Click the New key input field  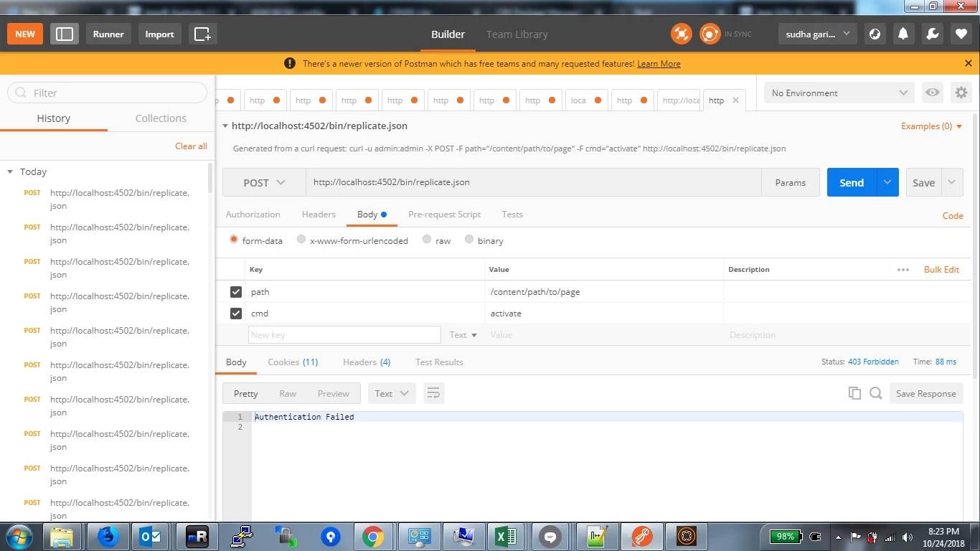pos(344,335)
